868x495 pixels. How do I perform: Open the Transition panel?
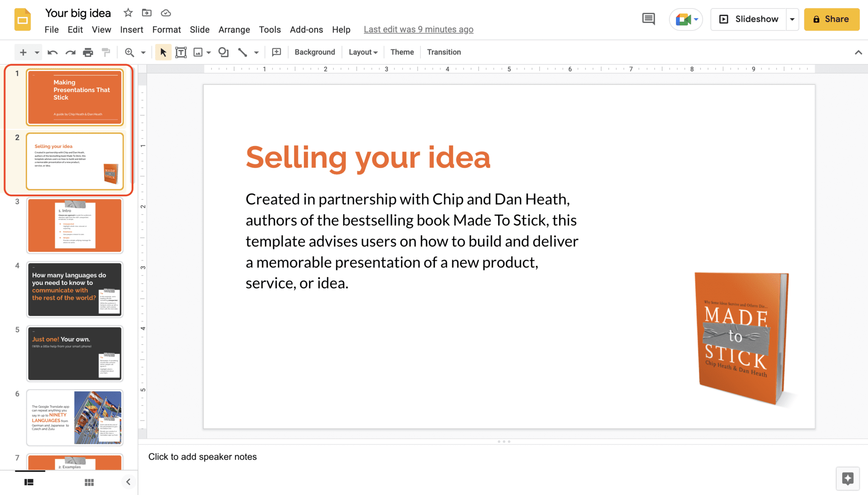pos(444,52)
